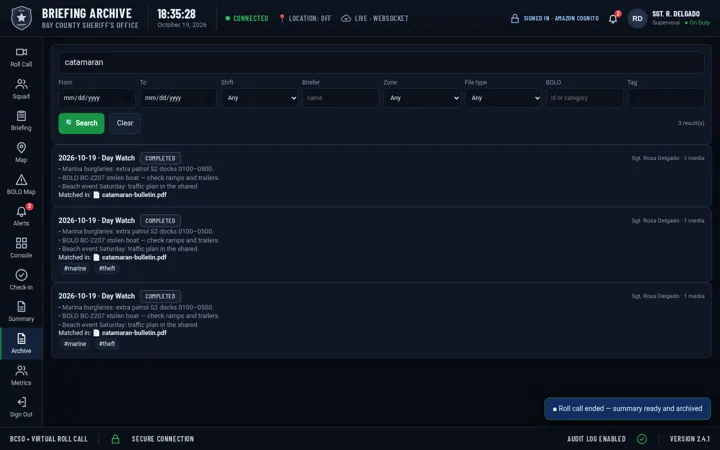Click the RD user avatar

point(637,18)
